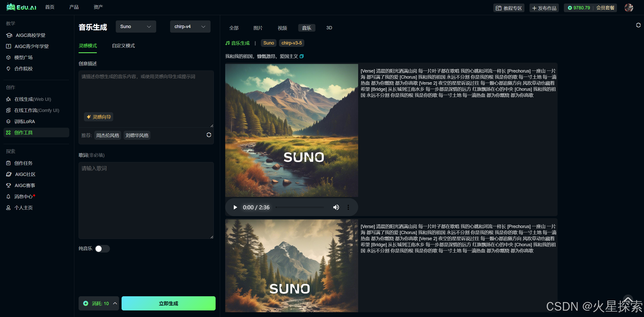Refresh the results list at top right

[638, 25]
